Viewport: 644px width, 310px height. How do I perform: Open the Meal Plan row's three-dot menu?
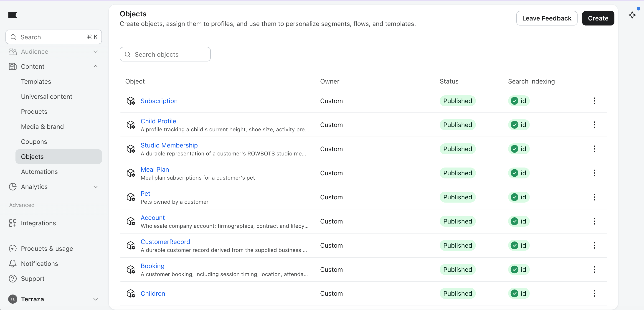[594, 173]
